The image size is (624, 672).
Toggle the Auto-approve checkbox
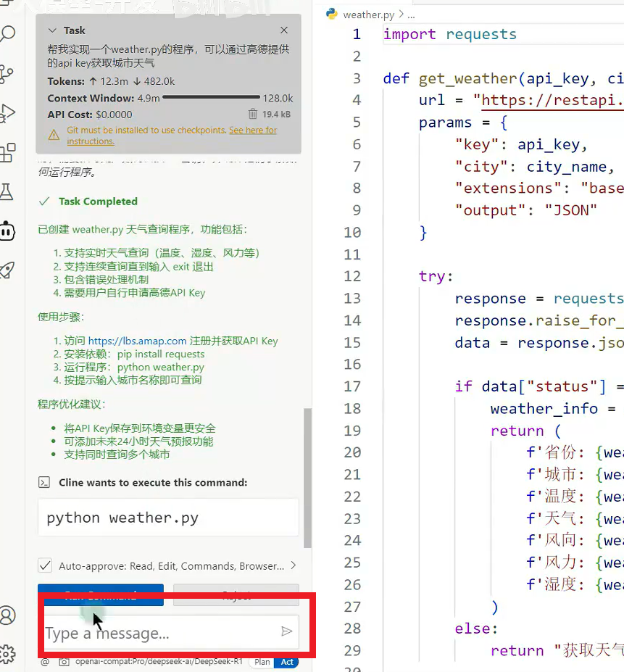coord(45,565)
